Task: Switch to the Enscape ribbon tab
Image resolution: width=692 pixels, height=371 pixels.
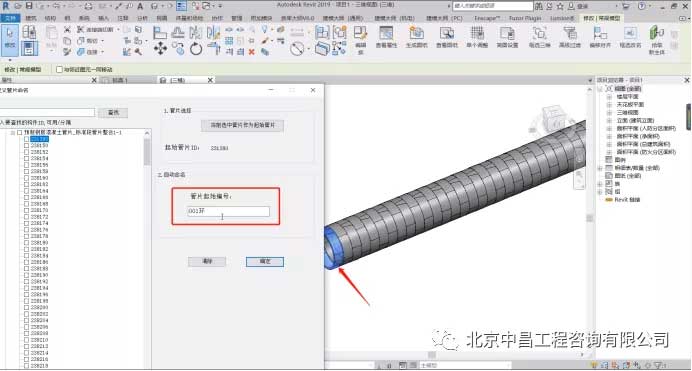Action: 486,18
